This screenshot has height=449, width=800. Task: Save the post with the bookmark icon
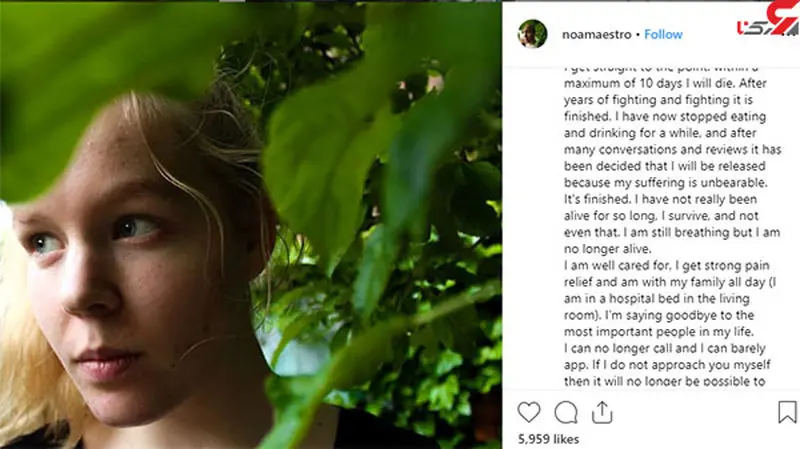pyautogui.click(x=787, y=411)
